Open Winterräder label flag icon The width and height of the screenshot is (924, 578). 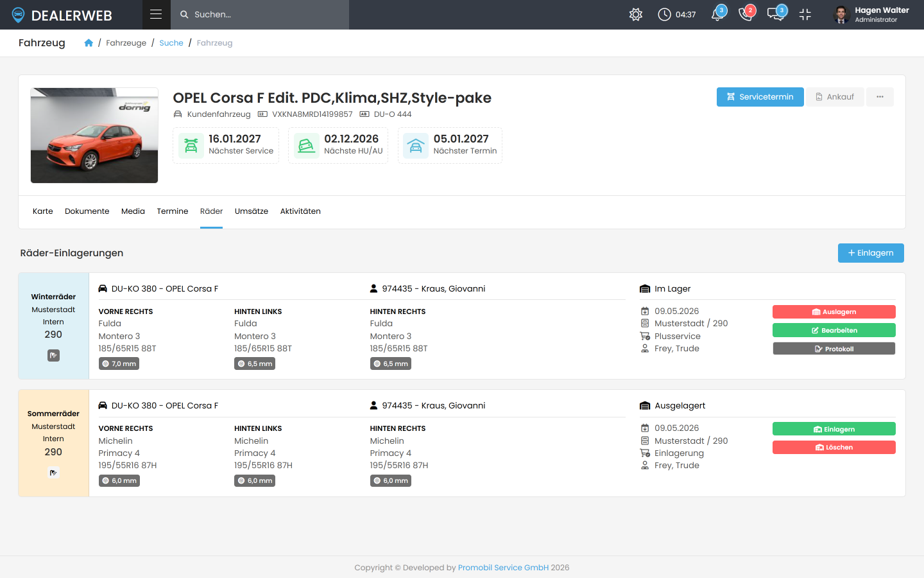[53, 355]
